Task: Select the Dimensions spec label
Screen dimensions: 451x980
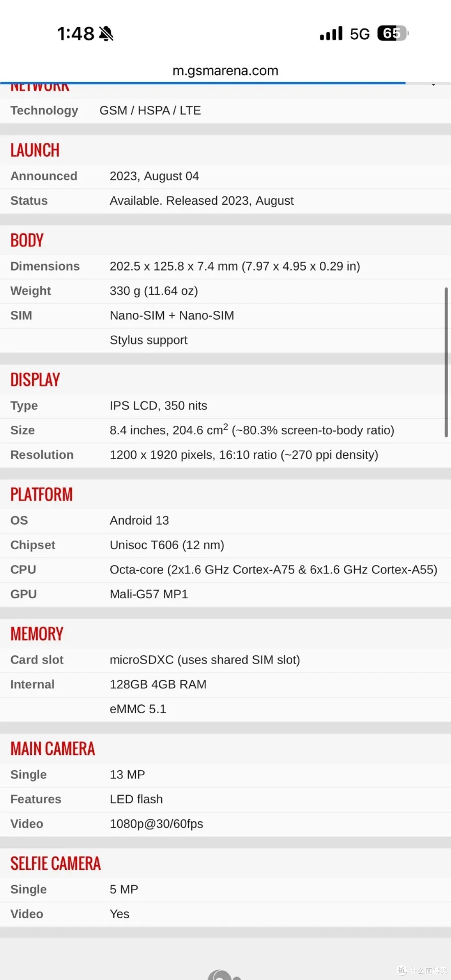Action: pyautogui.click(x=45, y=266)
